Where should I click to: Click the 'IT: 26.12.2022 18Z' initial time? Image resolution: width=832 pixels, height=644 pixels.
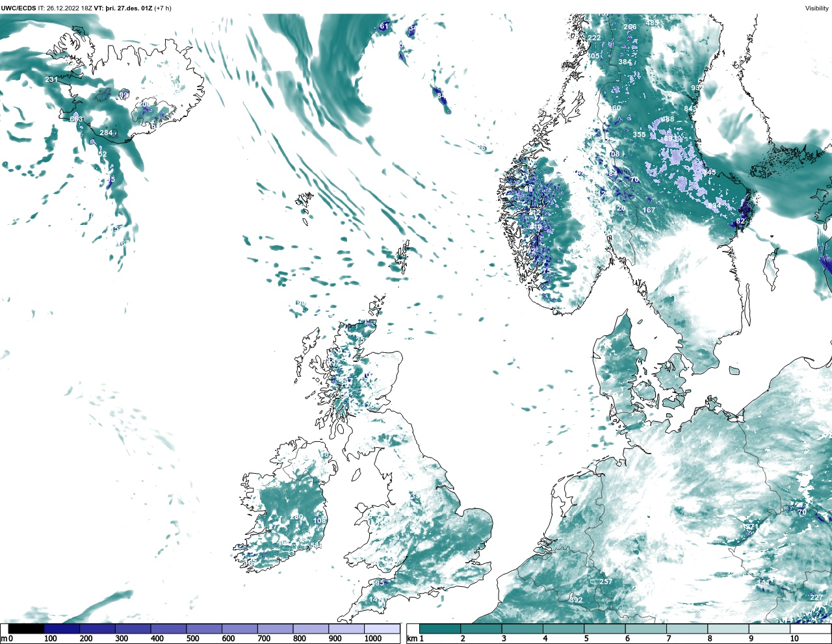pos(65,8)
